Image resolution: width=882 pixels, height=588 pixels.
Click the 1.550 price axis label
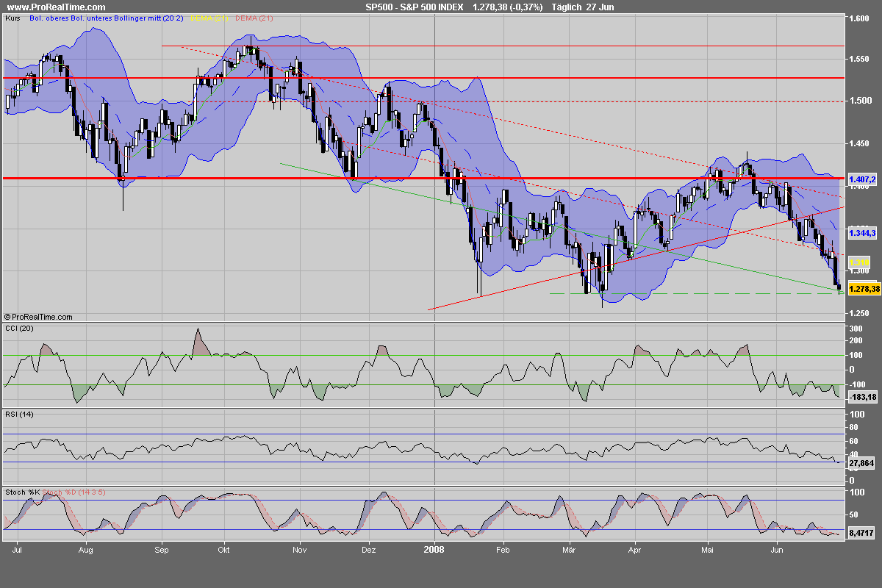point(859,60)
